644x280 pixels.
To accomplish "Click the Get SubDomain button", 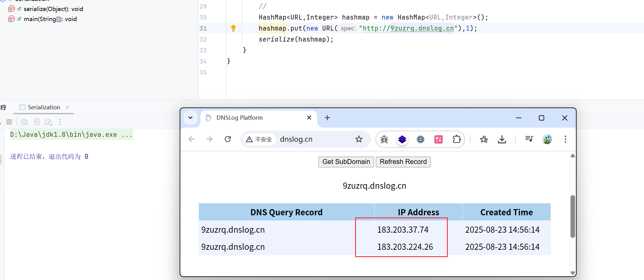I will tap(346, 162).
